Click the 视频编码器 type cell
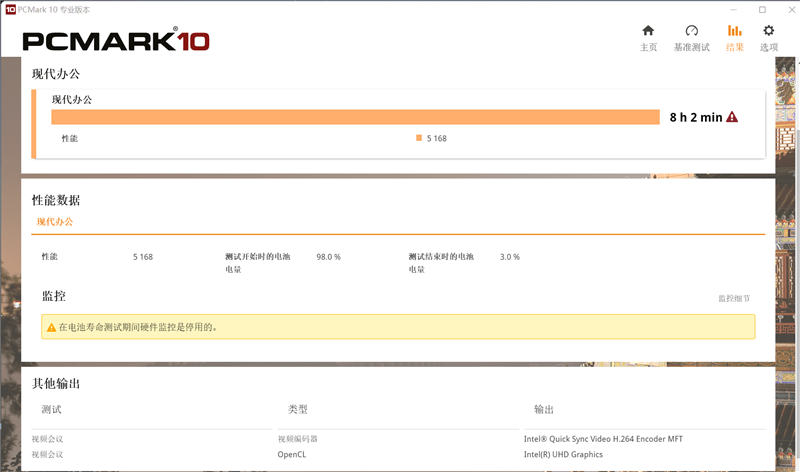Viewport: 800px width, 472px height. [297, 439]
